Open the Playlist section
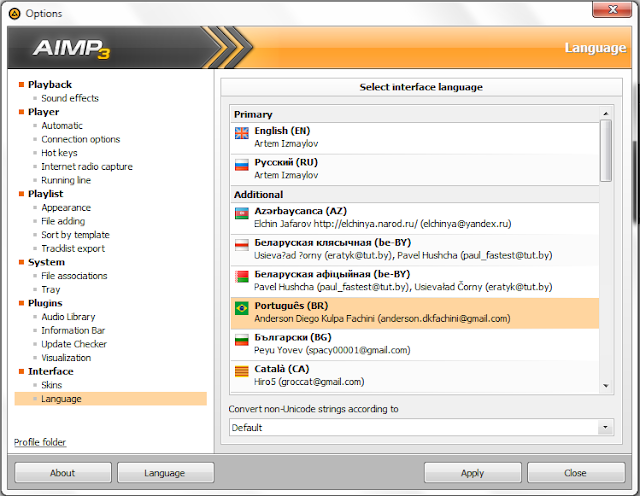The width and height of the screenshot is (640, 496). [x=46, y=194]
